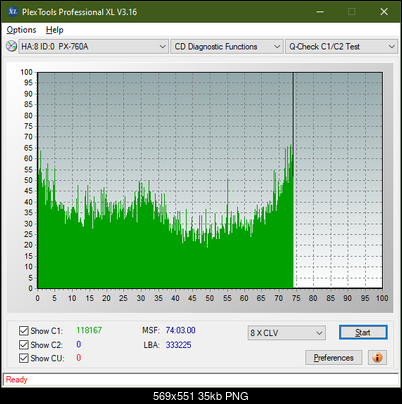Screen dimensions: 402x404
Task: Open the Options menu
Action: [21, 30]
